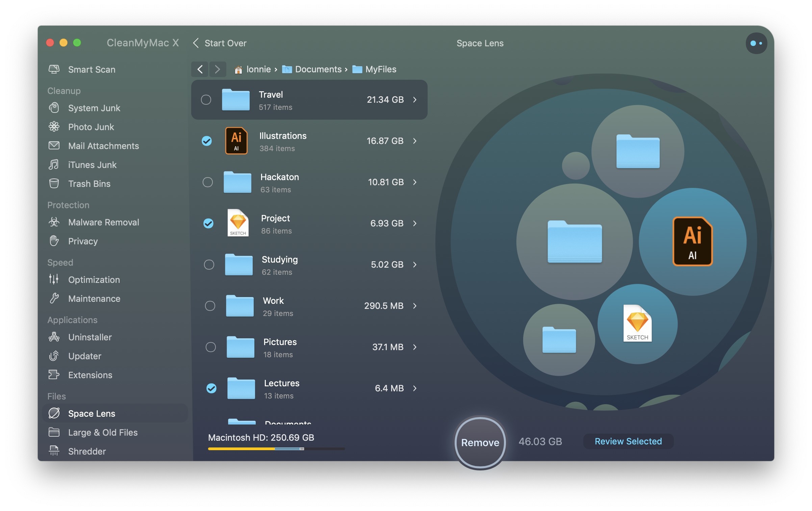Click the 'Macintosh HD: 250.69 GB' label

[261, 437]
